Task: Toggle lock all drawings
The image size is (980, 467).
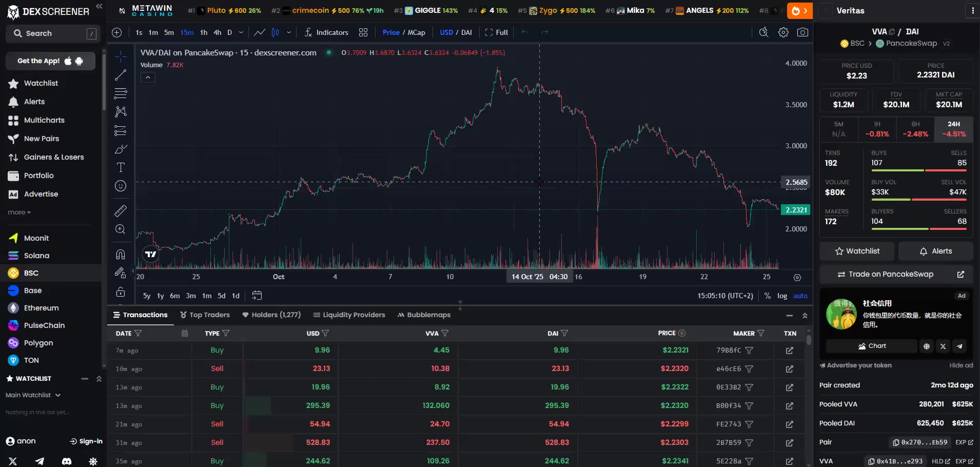Action: point(121,292)
